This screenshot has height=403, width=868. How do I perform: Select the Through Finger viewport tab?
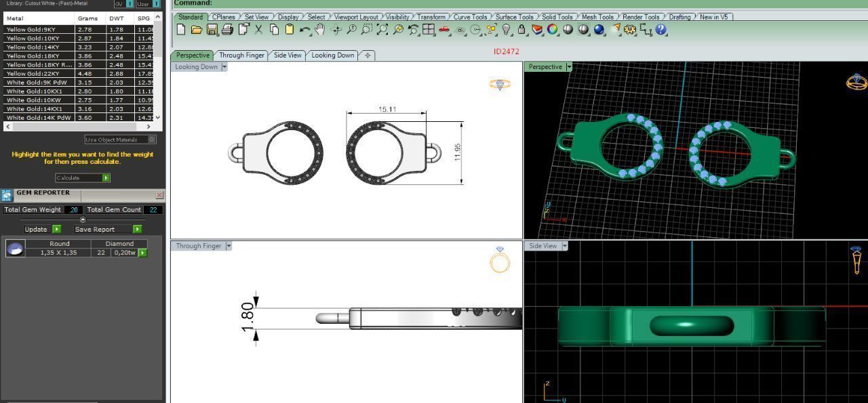coord(241,56)
